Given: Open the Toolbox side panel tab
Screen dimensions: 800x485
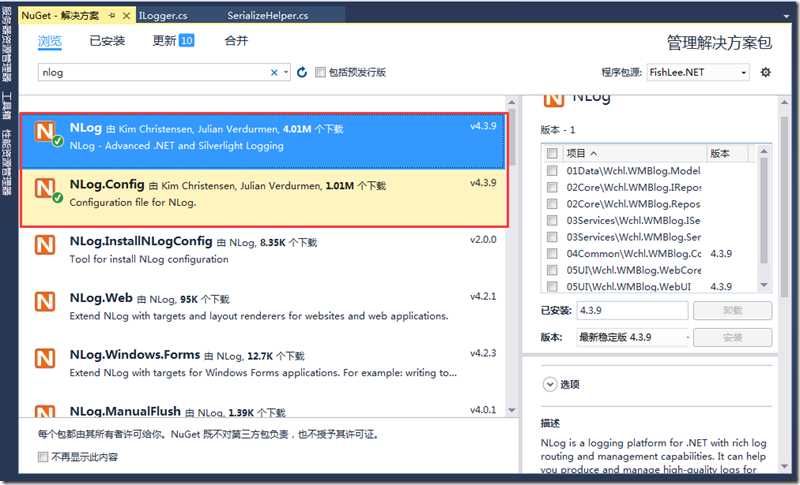Looking at the screenshot, I should point(7,106).
